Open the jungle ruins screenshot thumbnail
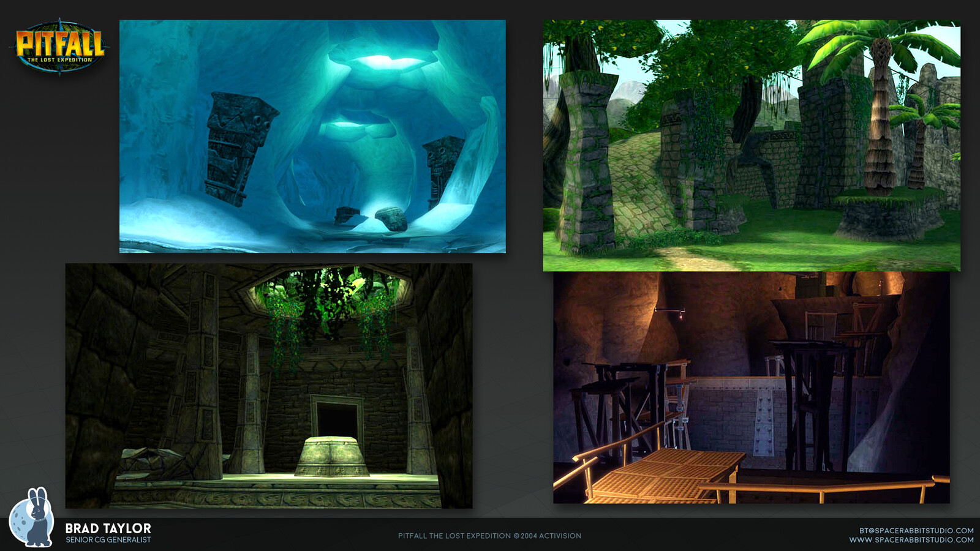 (752, 145)
